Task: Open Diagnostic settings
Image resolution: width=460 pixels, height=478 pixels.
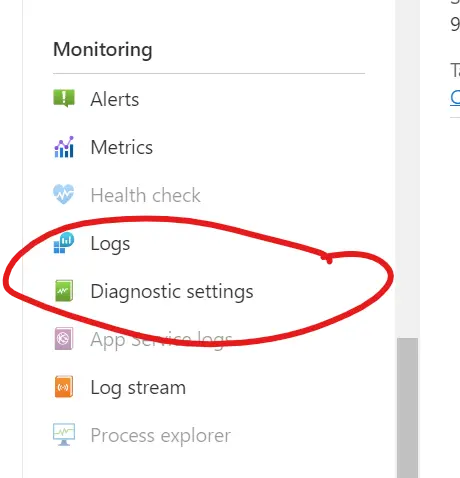Action: (172, 292)
